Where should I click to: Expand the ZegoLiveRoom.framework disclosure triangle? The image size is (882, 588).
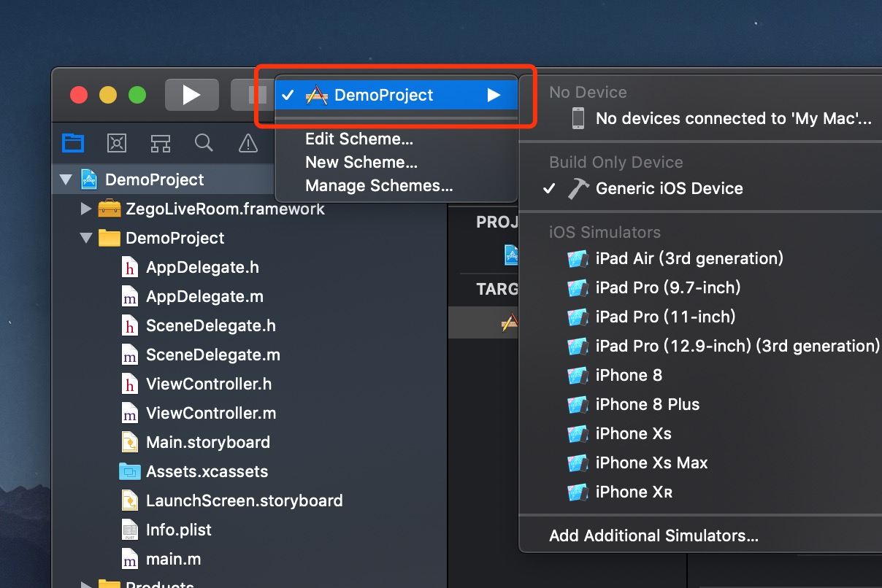tap(87, 209)
